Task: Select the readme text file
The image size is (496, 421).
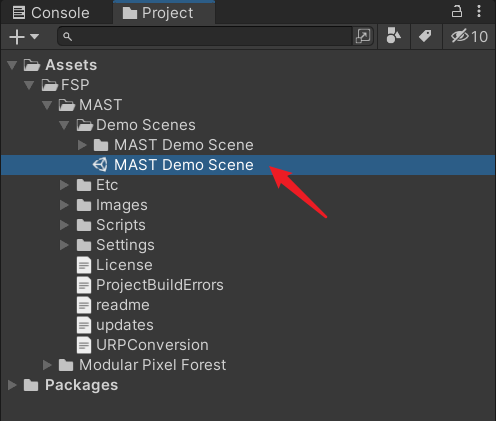Action: pos(123,305)
